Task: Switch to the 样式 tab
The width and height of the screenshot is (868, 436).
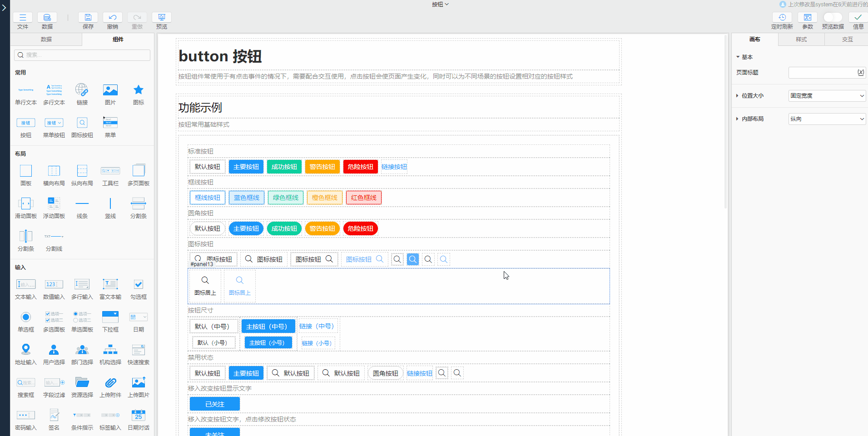Action: [801, 40]
